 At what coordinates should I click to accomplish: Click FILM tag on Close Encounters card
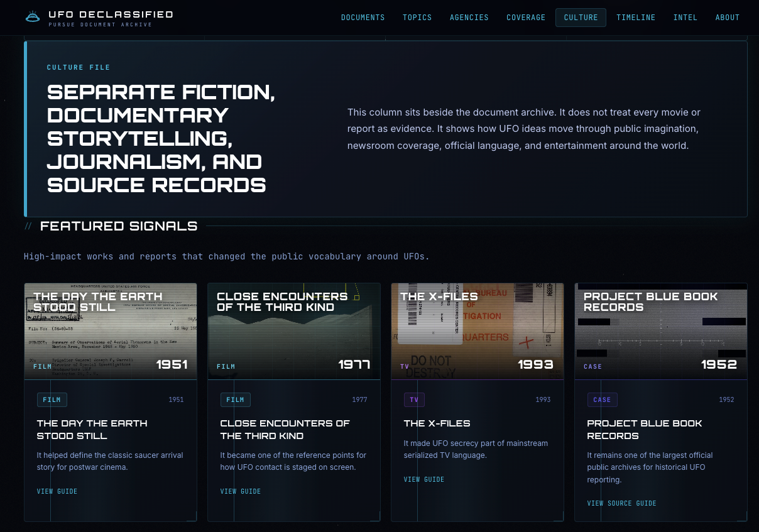pos(236,399)
